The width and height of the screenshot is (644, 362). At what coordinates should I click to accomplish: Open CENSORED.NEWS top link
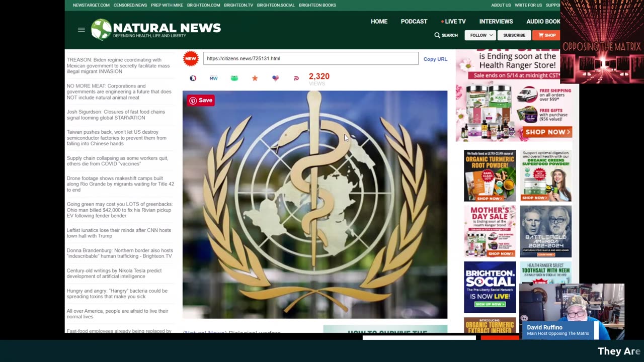130,5
